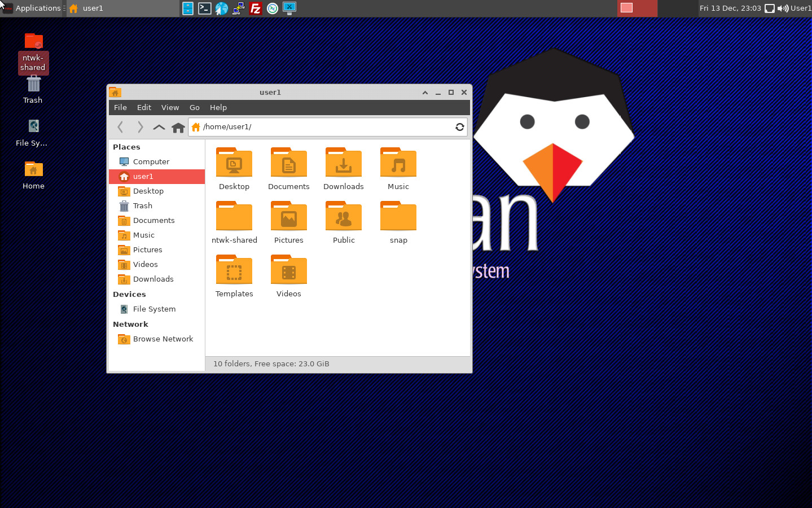Launch FileZilla from the taskbar
The height and width of the screenshot is (508, 812).
255,8
